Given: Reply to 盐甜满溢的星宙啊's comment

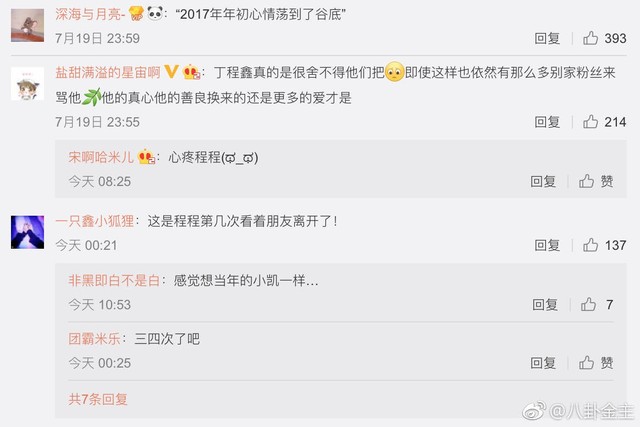Looking at the screenshot, I should tap(547, 122).
